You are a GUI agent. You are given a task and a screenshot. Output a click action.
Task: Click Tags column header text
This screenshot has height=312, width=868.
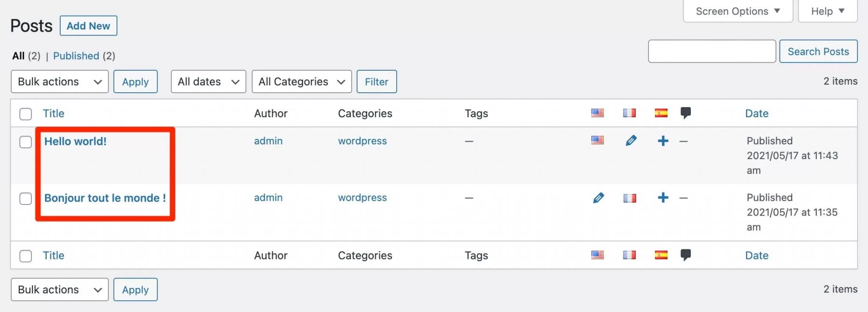pyautogui.click(x=476, y=113)
